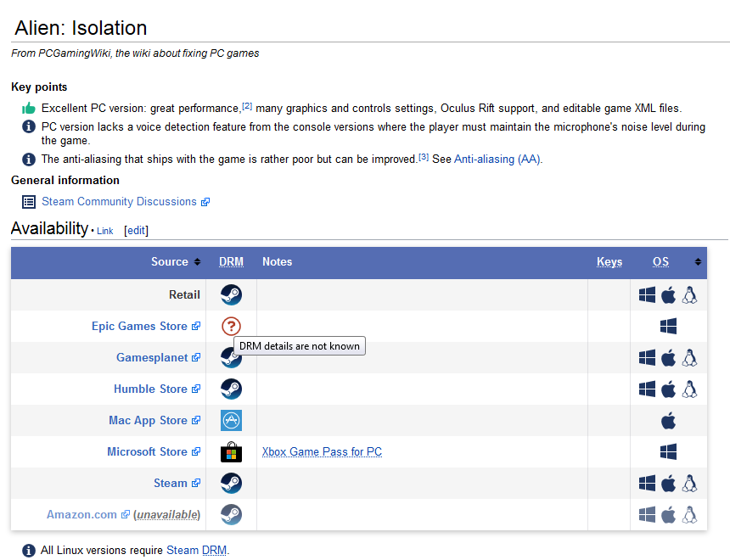Sort the table by OS column arrows

[x=698, y=262]
